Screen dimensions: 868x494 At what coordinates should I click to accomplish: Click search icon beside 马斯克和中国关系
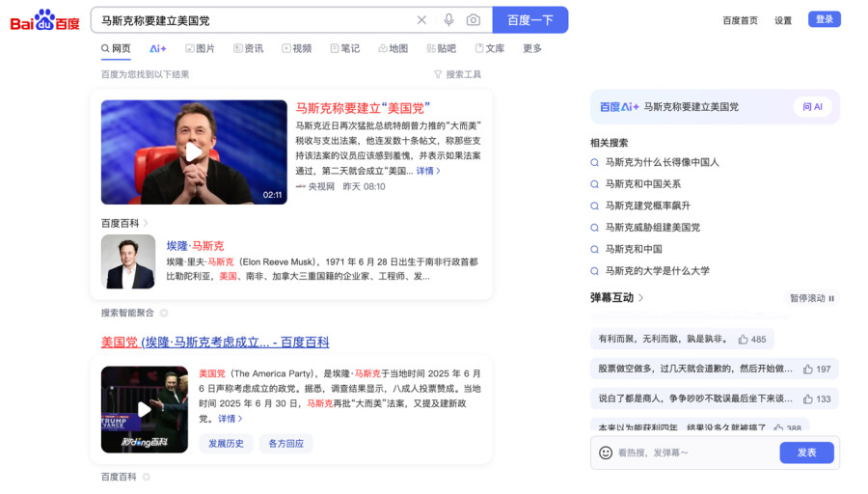click(x=594, y=184)
